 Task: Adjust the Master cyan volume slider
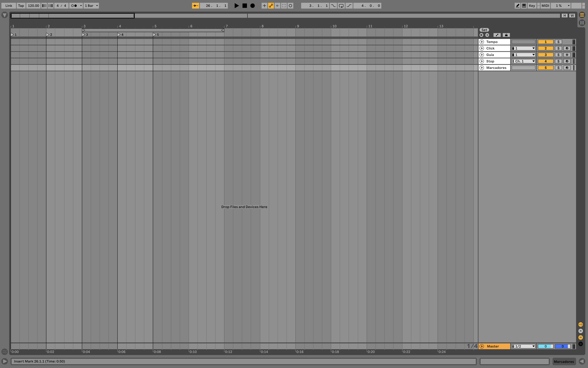[545, 346]
